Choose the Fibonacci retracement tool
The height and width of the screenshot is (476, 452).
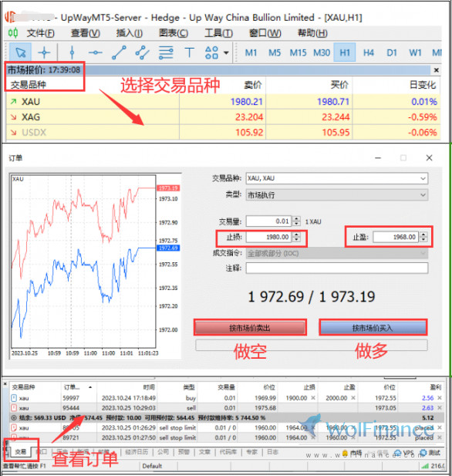[166, 52]
